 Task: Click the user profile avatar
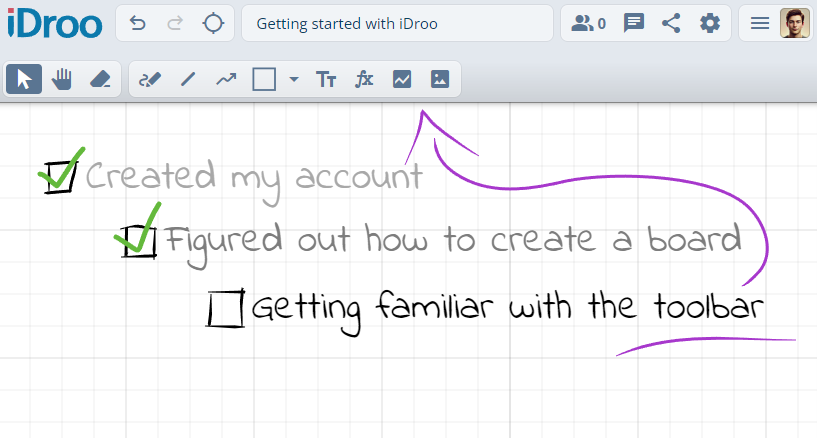click(795, 23)
